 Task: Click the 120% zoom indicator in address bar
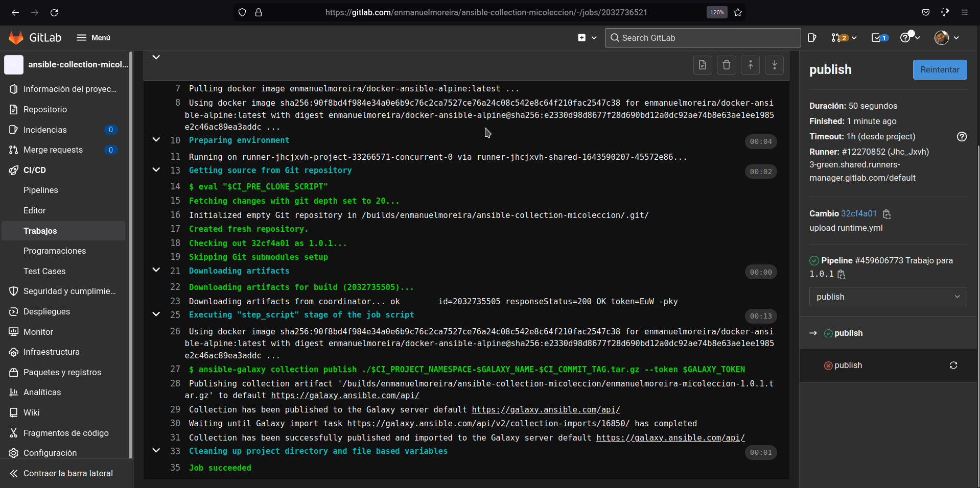click(717, 12)
